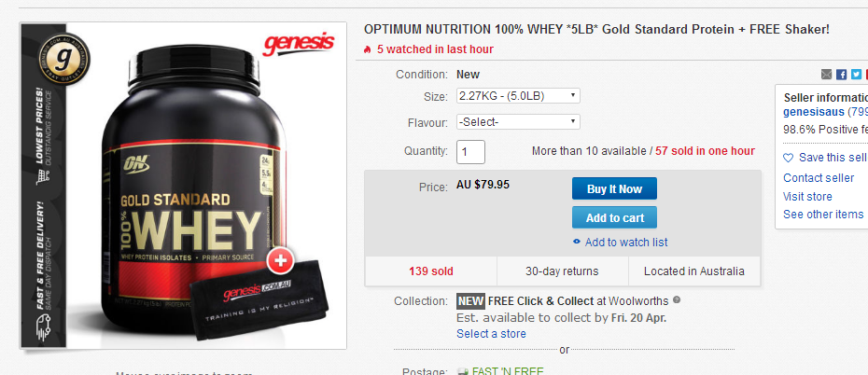The image size is (868, 375).
Task: Open Select a store link
Action: (x=491, y=334)
